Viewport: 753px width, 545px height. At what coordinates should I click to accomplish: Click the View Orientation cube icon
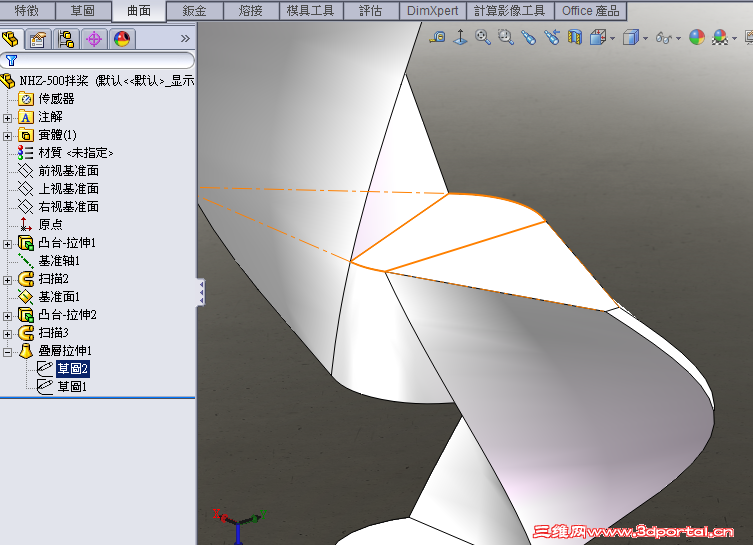[597, 37]
